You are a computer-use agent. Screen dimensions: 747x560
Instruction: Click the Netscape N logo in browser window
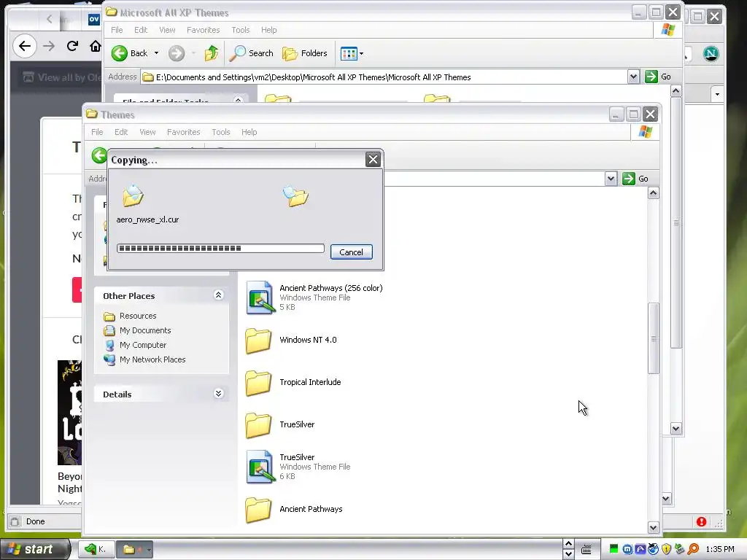pos(711,54)
